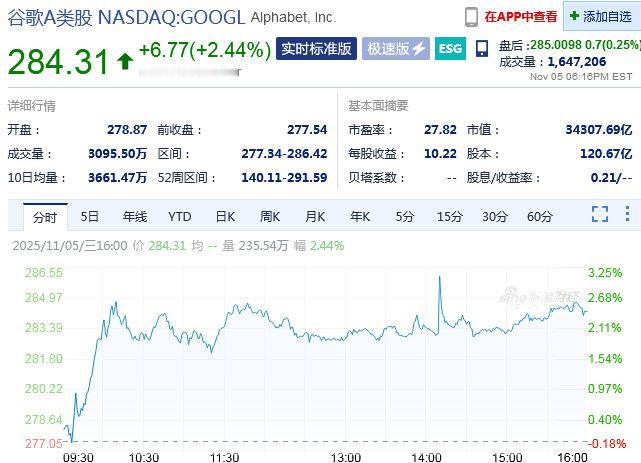This screenshot has width=641, height=463.
Task: Click the 52周区间 value 140.11-291.59
Action: pos(284,178)
